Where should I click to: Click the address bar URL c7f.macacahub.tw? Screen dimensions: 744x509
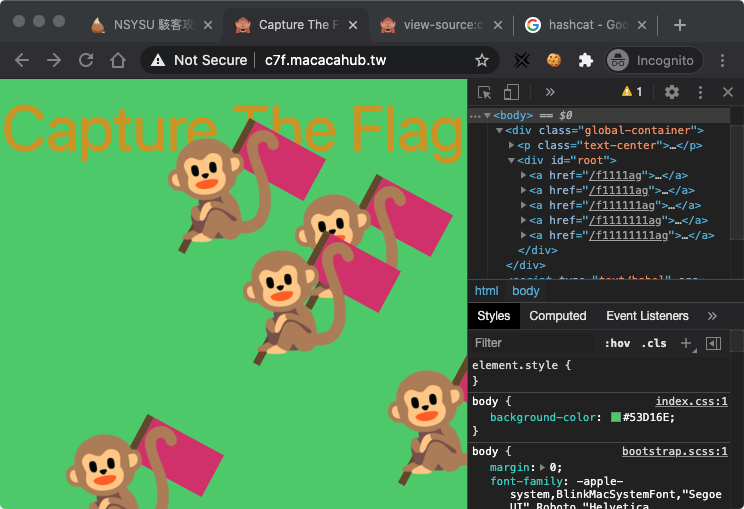325,60
